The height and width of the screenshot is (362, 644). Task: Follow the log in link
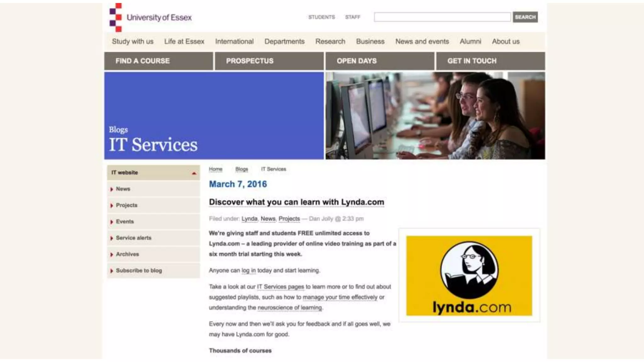tap(248, 271)
